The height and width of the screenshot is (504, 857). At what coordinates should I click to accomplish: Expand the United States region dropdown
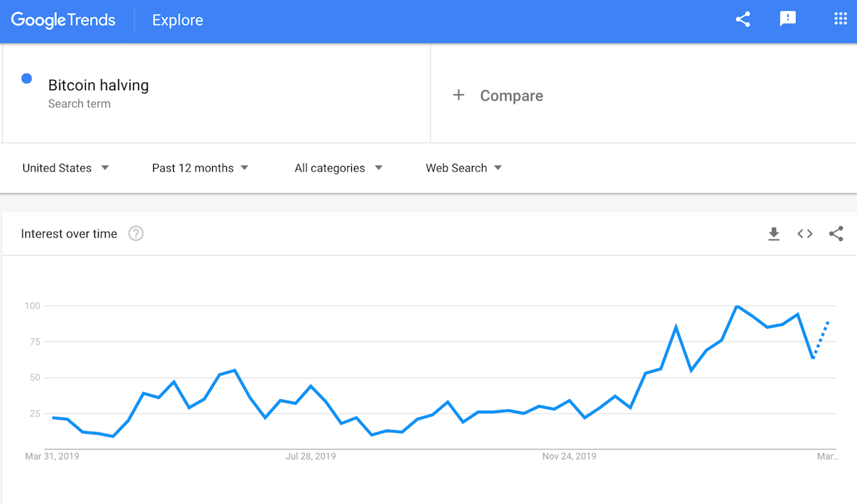[x=65, y=168]
